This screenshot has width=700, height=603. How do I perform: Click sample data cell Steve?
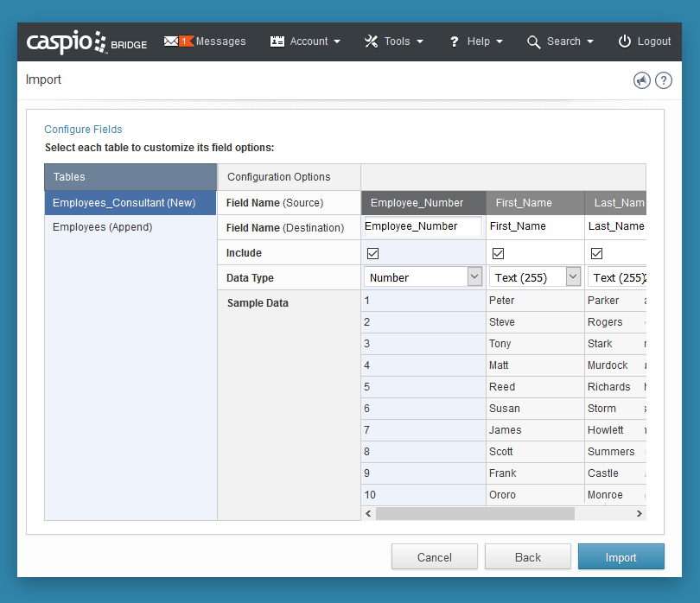[x=535, y=322]
